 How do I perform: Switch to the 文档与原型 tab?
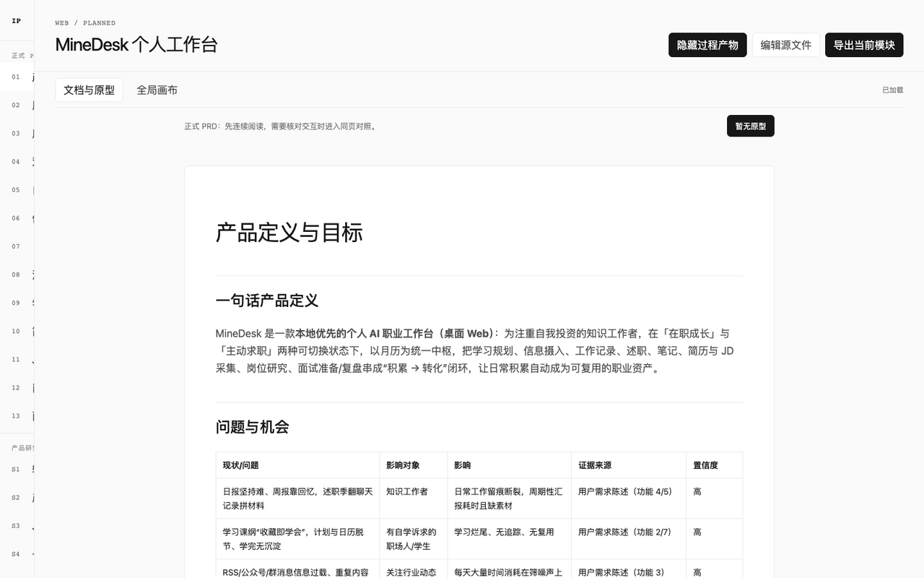[x=89, y=90]
